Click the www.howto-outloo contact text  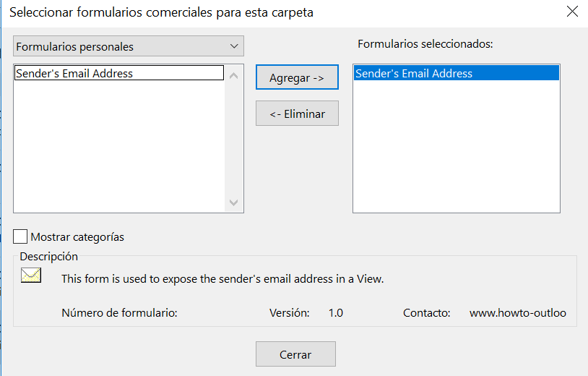[x=517, y=312]
